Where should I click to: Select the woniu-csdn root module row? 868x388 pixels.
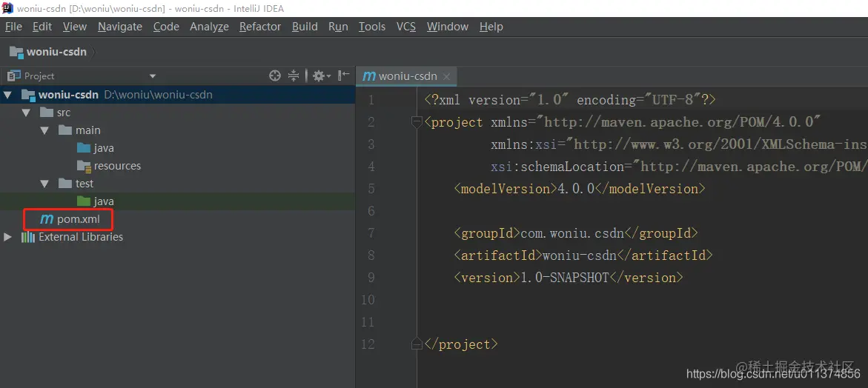click(177, 95)
